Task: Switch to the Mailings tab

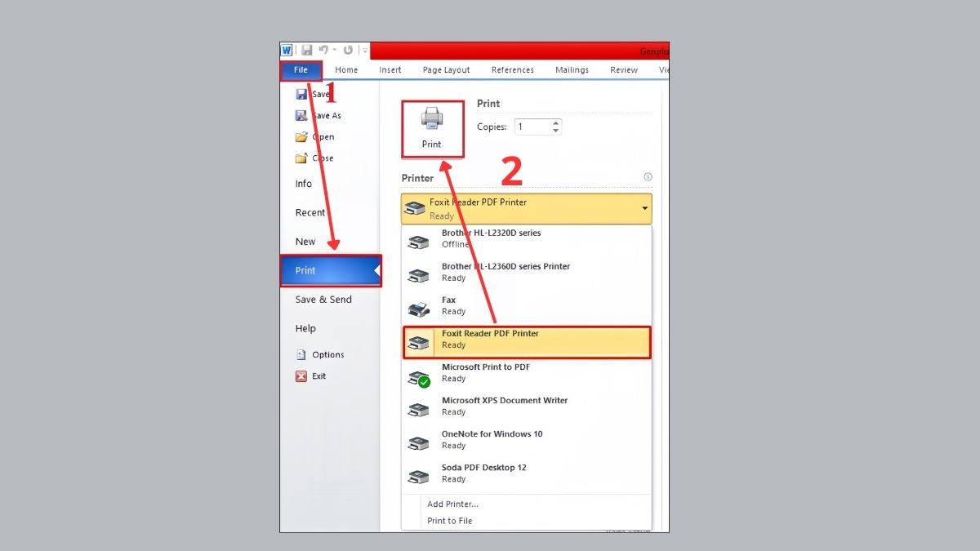Action: [572, 70]
